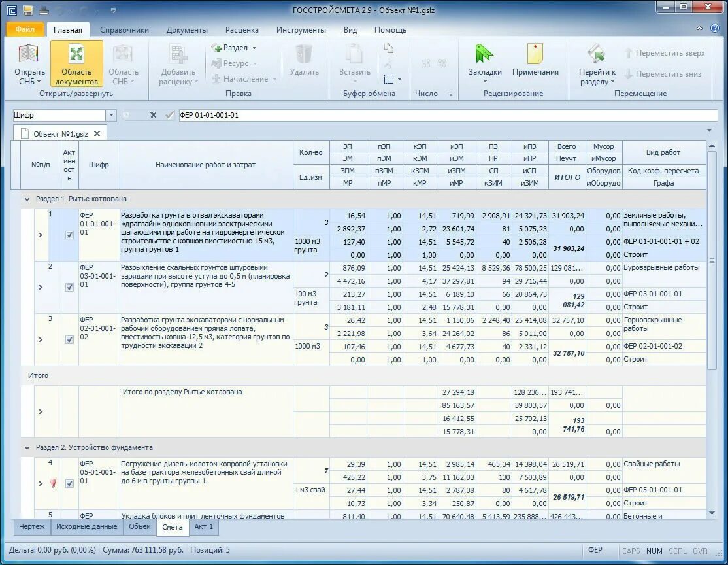Click the Перейти к разделу icon

[x=597, y=54]
